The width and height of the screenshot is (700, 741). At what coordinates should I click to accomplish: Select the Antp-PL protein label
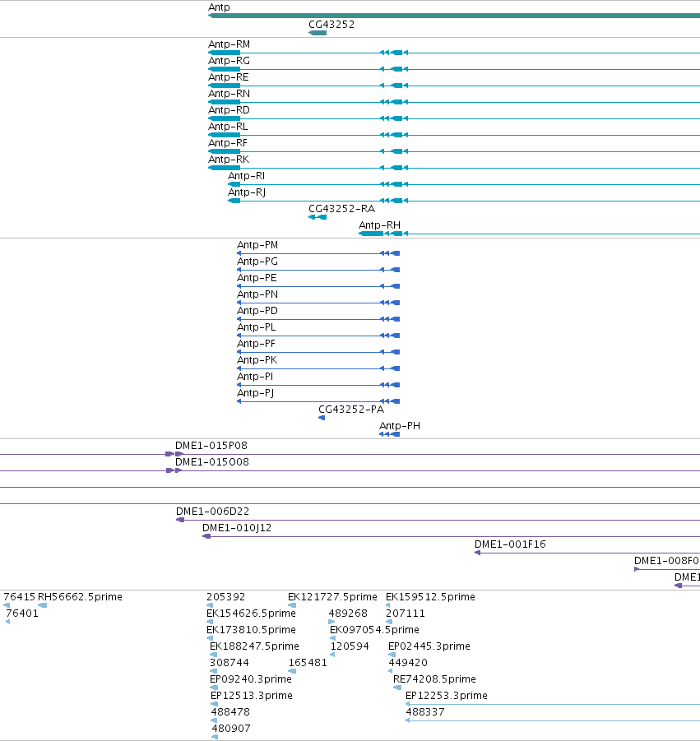click(x=256, y=327)
